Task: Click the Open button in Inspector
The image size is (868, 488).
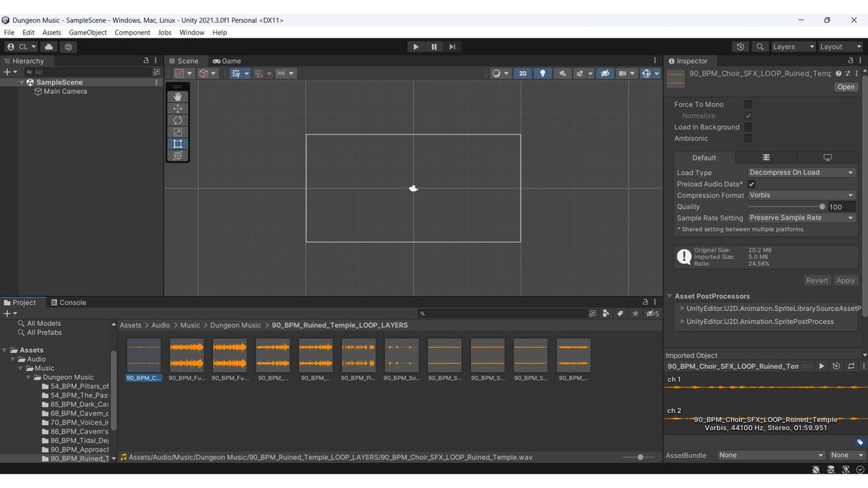Action: [x=846, y=87]
